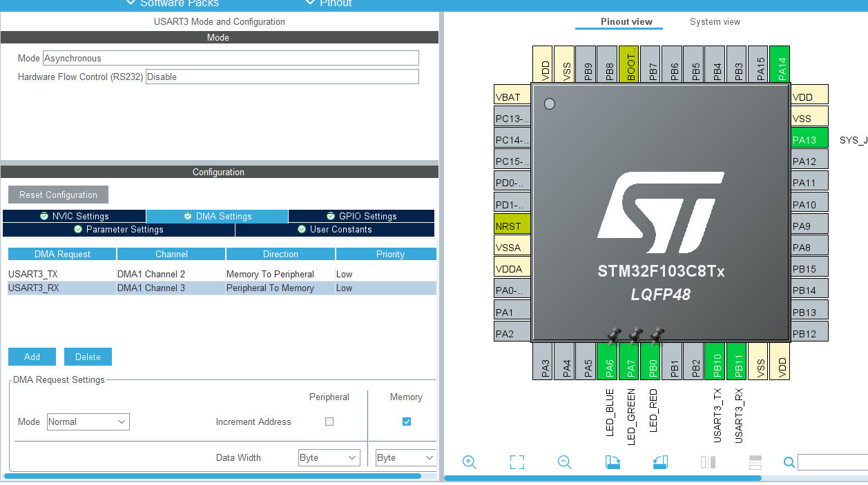This screenshot has height=485, width=868.
Task: Open Memory Data Width Byte dropdown
Action: (x=406, y=457)
